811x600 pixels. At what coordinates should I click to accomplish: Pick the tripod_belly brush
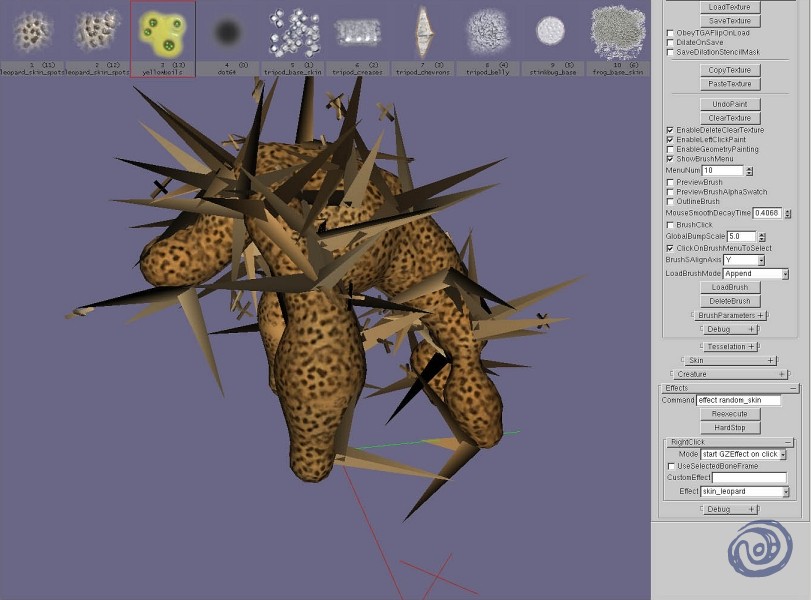pos(488,38)
